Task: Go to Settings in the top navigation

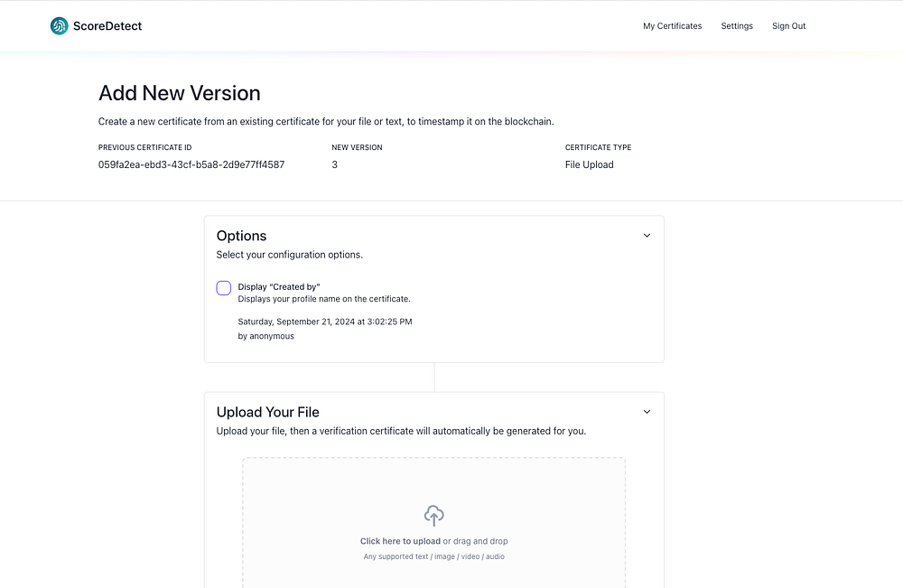Action: click(x=737, y=26)
